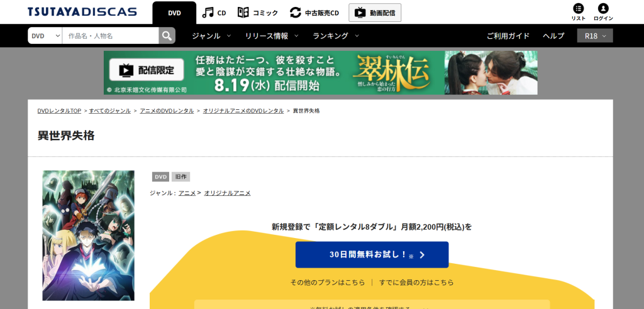The image size is (644, 309).
Task: Click the 翠林伝 配信限定 banner
Action: 320,73
